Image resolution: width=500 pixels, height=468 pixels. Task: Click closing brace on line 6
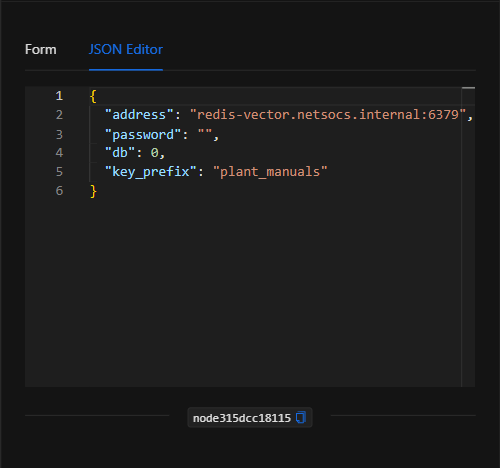[x=93, y=191]
